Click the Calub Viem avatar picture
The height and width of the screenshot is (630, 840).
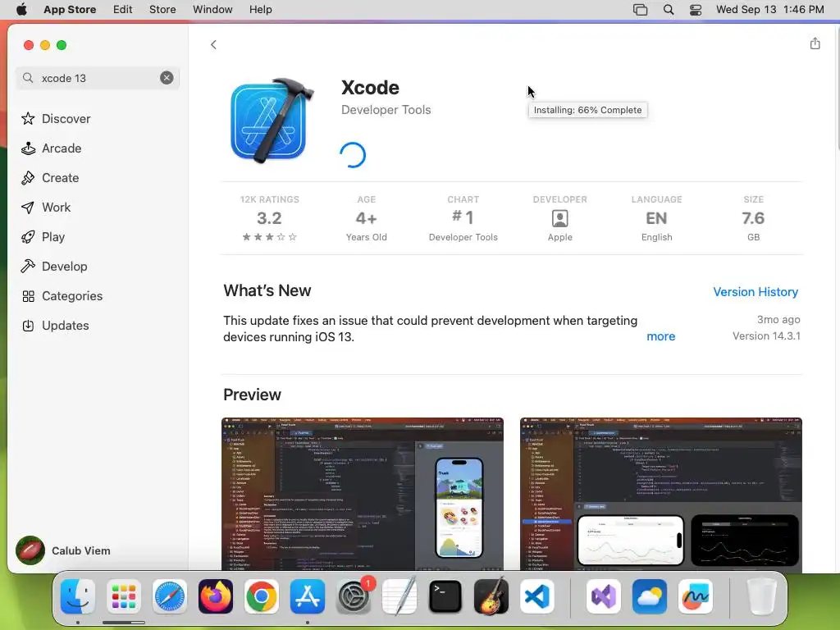pos(30,550)
